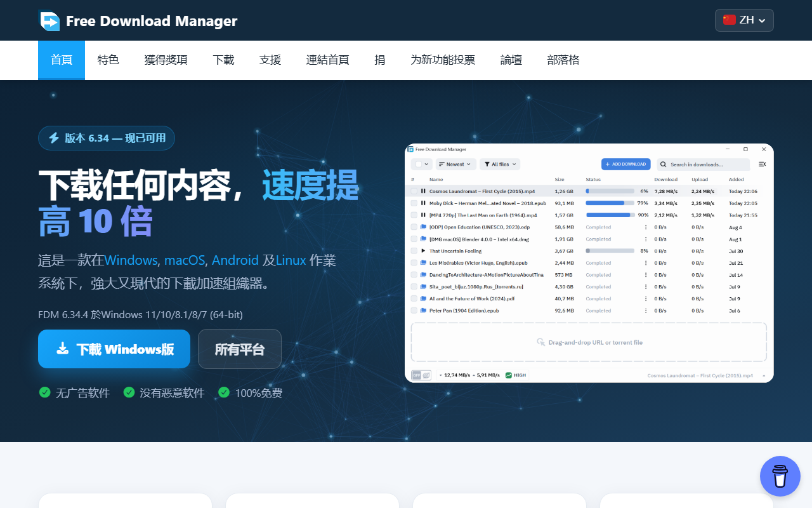Image resolution: width=812 pixels, height=508 pixels.
Task: Follow the Android link in the description
Action: 235,260
